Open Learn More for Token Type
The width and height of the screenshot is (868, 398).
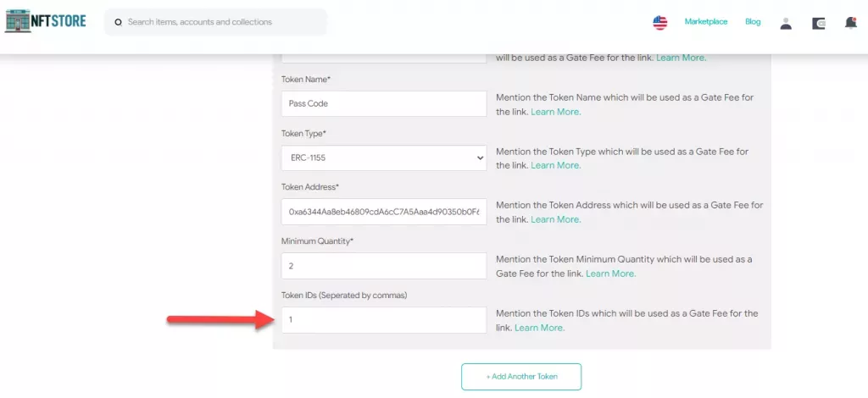click(556, 165)
